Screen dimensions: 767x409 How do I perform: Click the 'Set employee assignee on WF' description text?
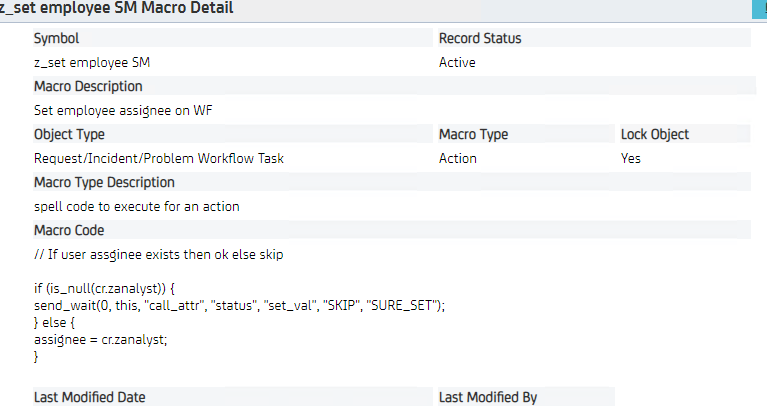tap(123, 111)
